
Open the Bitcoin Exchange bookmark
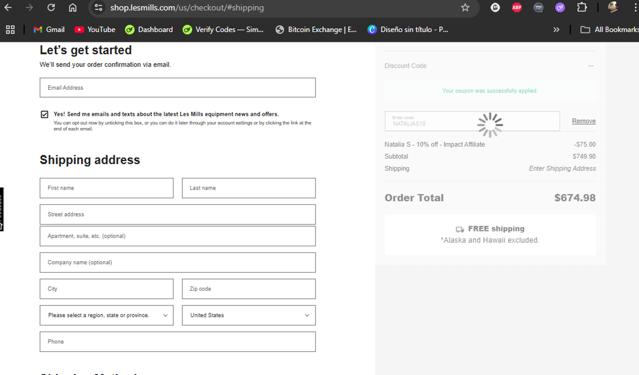(x=316, y=29)
